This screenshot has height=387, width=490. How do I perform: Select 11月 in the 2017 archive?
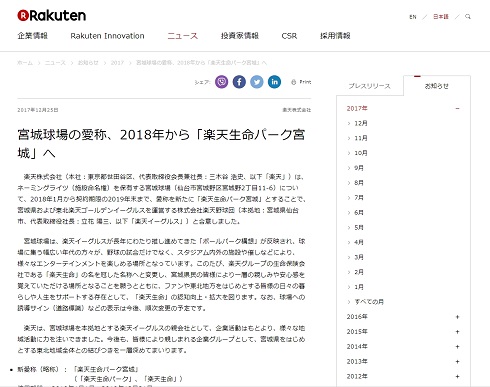[x=361, y=138]
